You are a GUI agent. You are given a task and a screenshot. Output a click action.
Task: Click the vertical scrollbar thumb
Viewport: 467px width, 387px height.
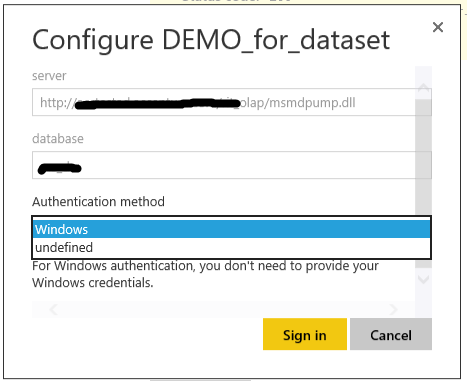pyautogui.click(x=424, y=183)
